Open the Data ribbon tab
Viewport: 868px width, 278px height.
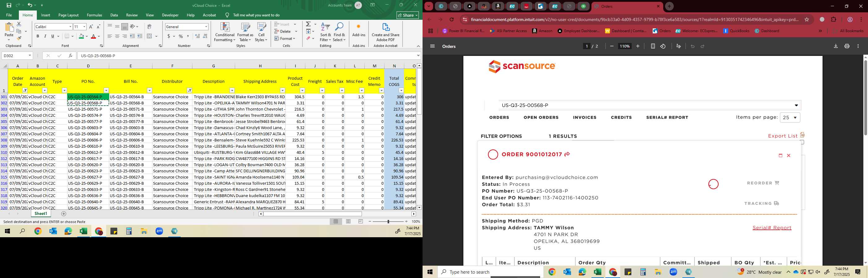114,15
